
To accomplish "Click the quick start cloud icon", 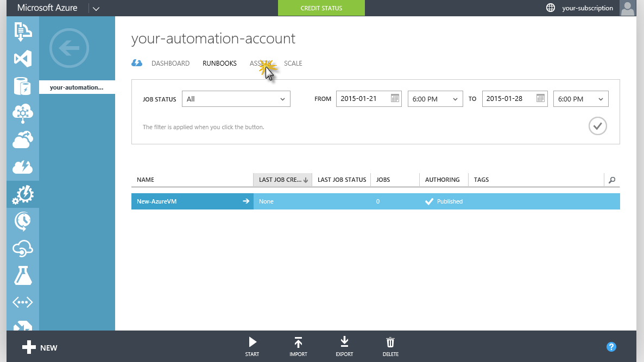I will [x=137, y=63].
